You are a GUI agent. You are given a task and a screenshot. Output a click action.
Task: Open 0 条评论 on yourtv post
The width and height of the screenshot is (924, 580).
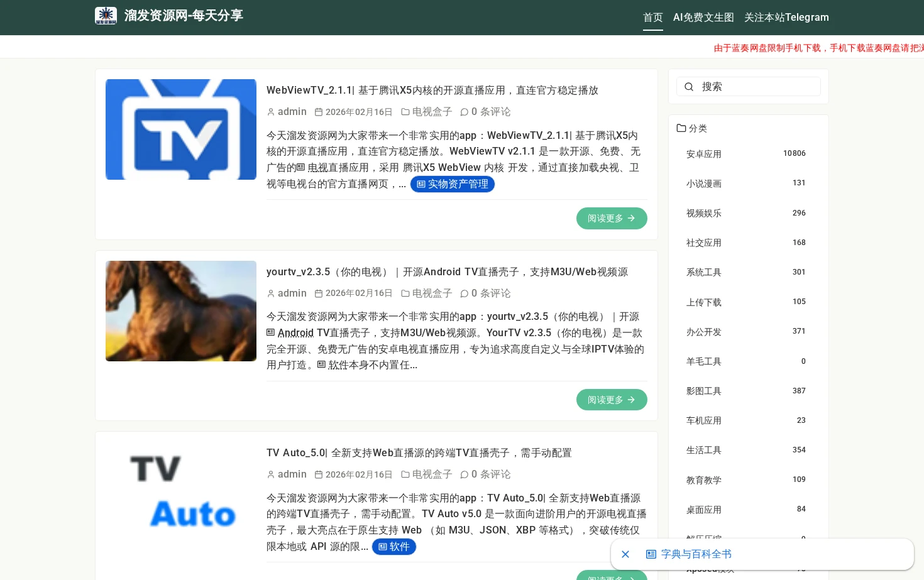click(x=491, y=293)
